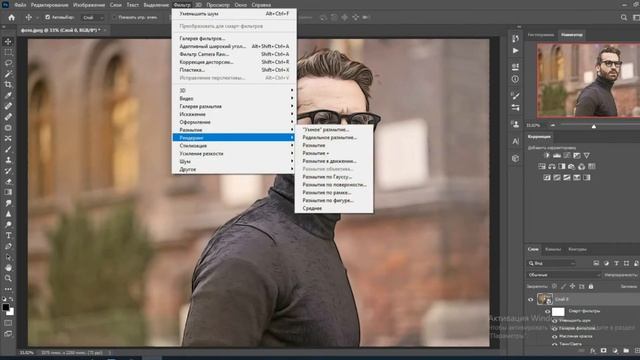Add a Vibrance adjustment (triangle icon)
This screenshot has width=640, height=360.
click(x=587, y=156)
